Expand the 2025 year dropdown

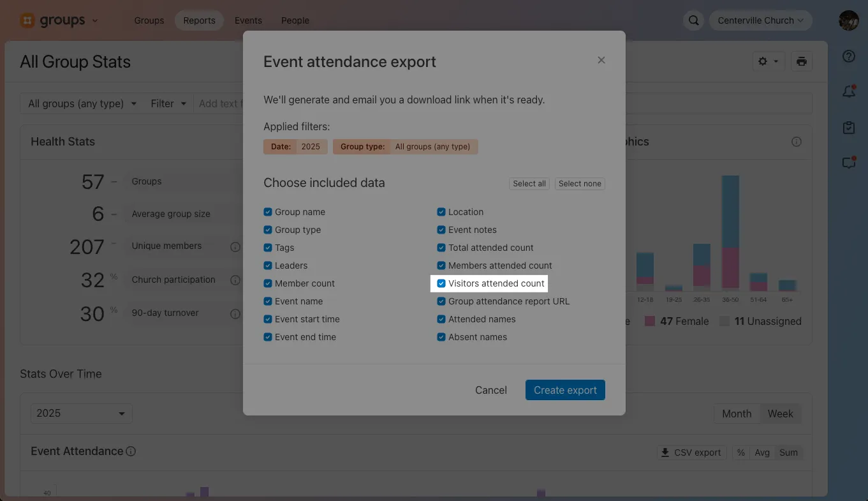click(x=81, y=414)
